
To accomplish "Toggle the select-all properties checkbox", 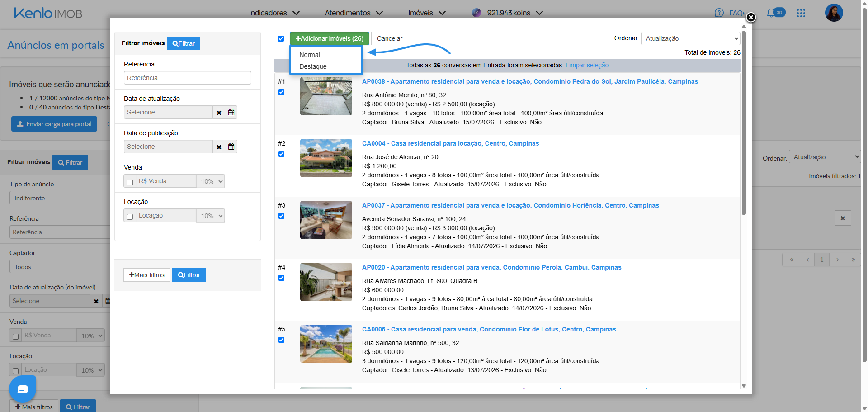I will pos(281,38).
